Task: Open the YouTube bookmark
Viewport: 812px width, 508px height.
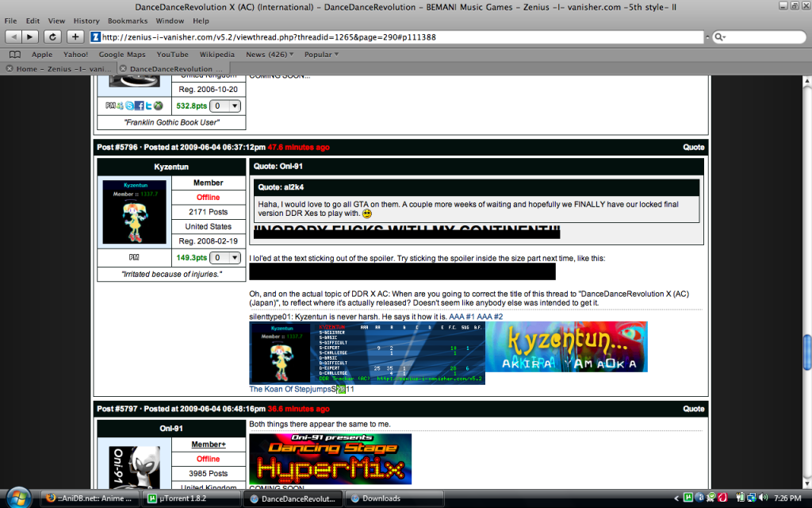Action: [172, 55]
